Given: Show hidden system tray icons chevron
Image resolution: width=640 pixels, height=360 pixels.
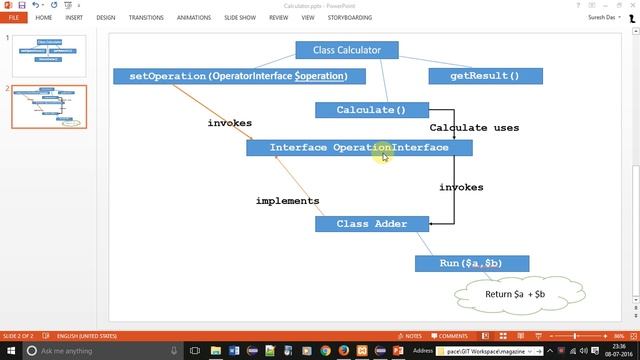Looking at the screenshot, I should point(550,351).
